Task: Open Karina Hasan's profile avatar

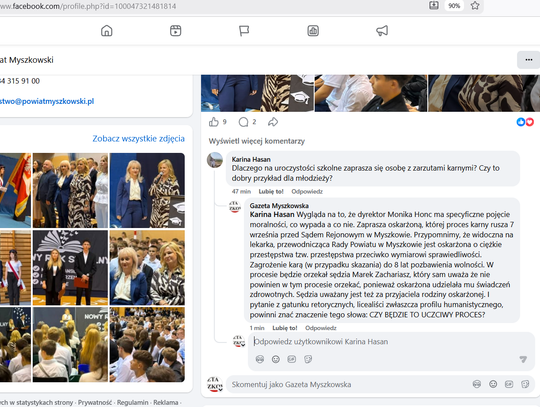Action: click(x=215, y=160)
